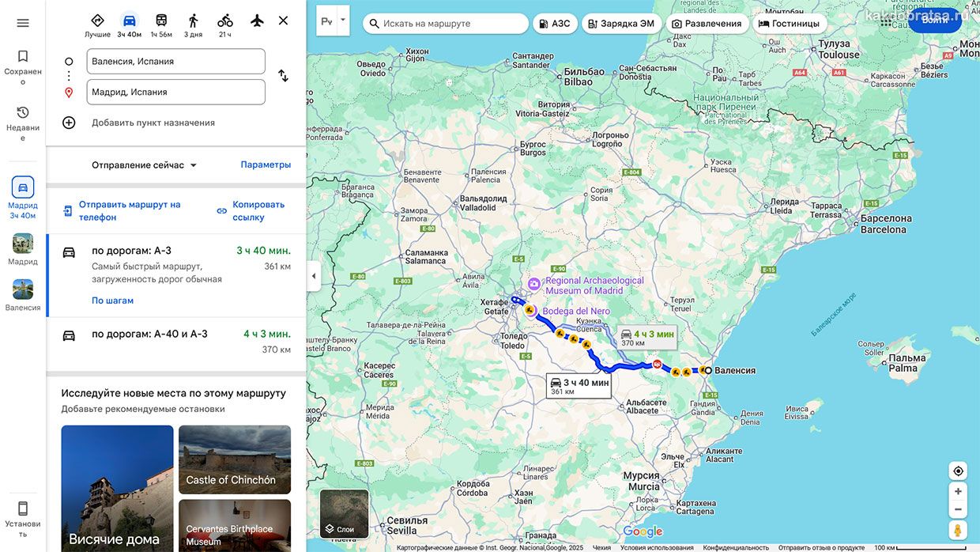
Task: Open the Madrid 3h 40m directions shortcut
Action: pyautogui.click(x=23, y=198)
